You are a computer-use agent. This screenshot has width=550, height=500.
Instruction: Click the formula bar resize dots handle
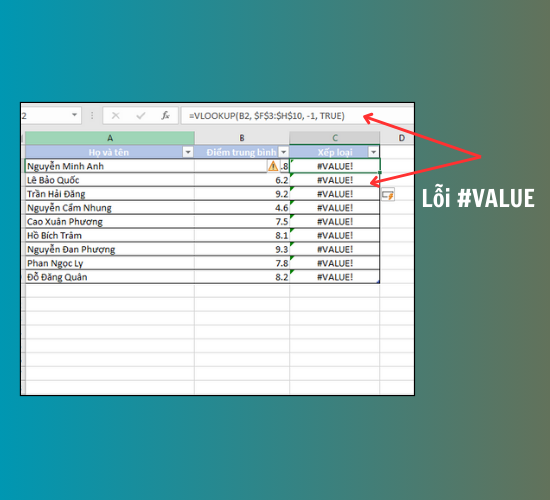[92, 115]
